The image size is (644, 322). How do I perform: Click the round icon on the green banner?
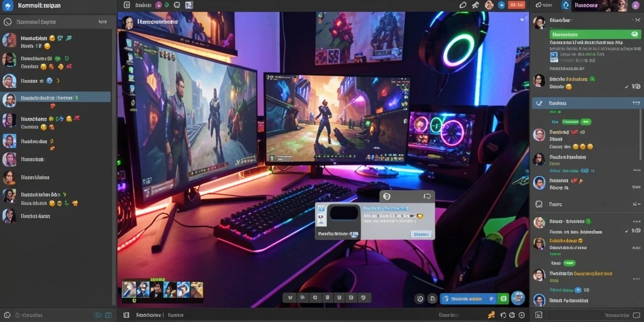pos(635,35)
